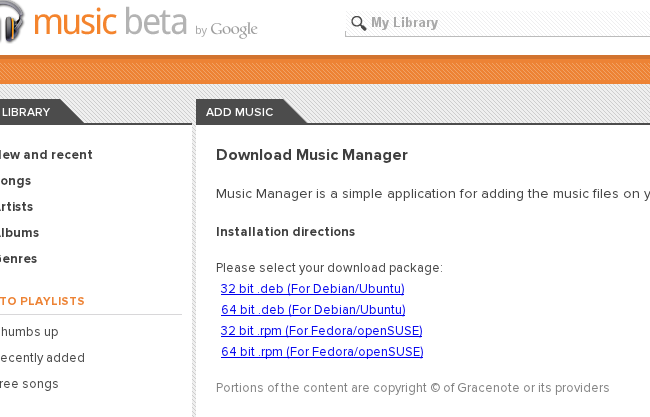Download the 64 bit .rpm package
650x417 pixels.
[322, 352]
